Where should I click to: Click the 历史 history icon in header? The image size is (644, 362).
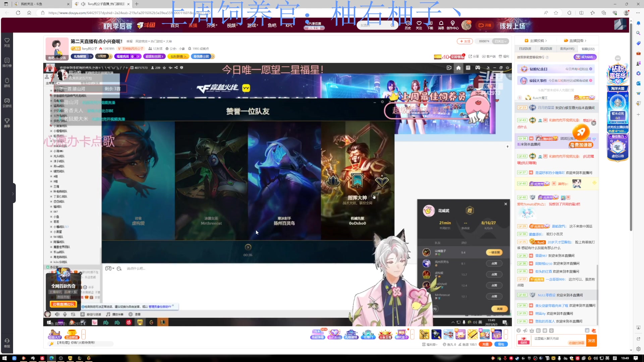[408, 25]
